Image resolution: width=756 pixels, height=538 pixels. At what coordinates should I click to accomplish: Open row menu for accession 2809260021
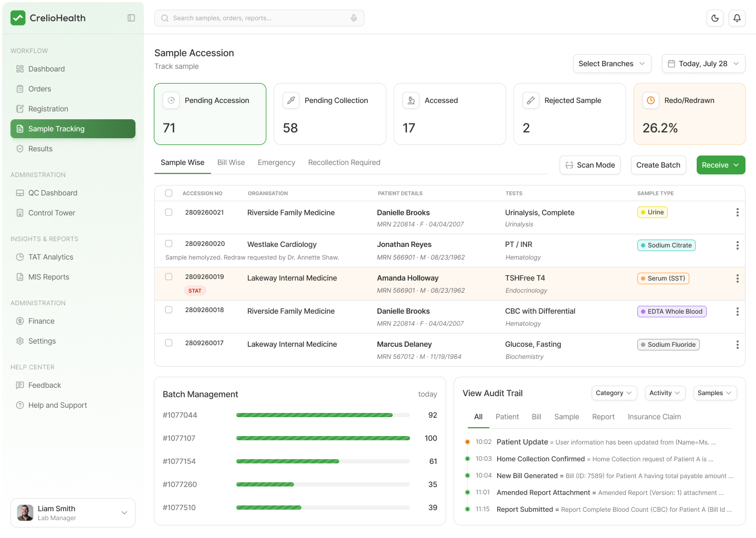(738, 212)
